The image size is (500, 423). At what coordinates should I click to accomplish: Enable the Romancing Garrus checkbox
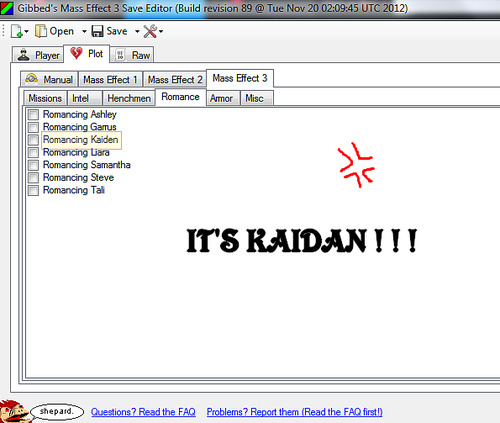33,127
